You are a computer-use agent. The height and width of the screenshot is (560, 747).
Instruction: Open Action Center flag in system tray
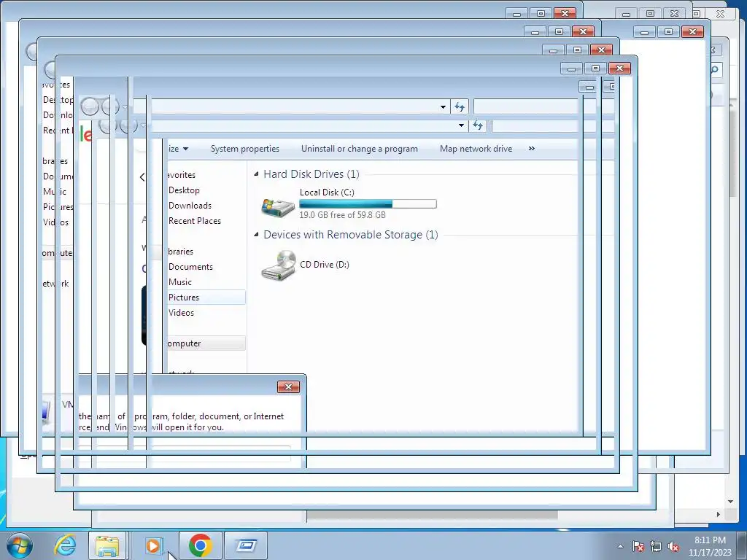pos(638,546)
